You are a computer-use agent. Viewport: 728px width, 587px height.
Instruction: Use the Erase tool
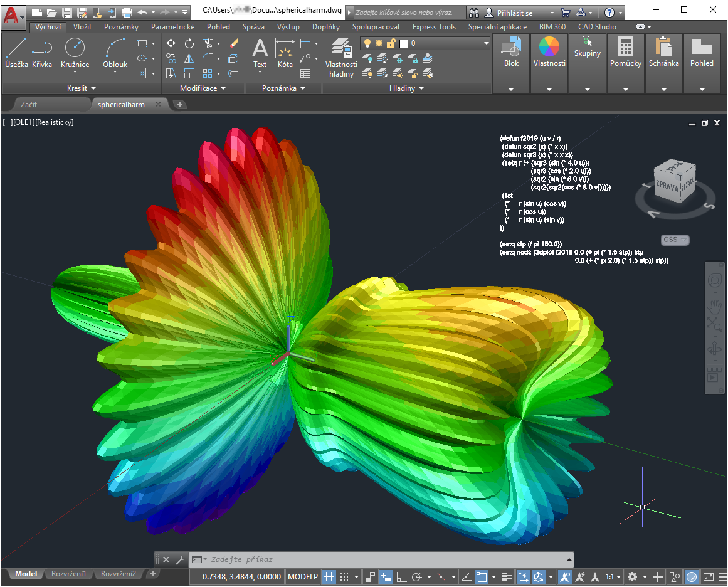click(x=233, y=43)
